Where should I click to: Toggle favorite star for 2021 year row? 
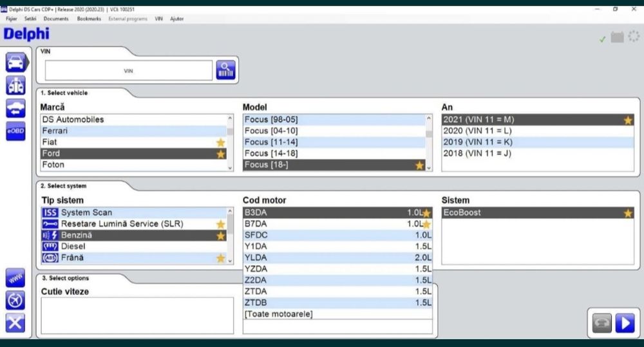coord(628,120)
